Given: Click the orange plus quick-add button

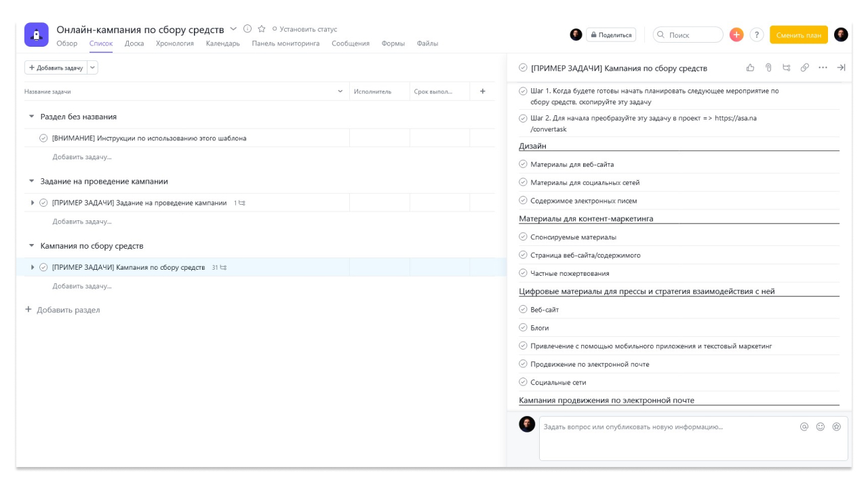Looking at the screenshot, I should tap(736, 35).
